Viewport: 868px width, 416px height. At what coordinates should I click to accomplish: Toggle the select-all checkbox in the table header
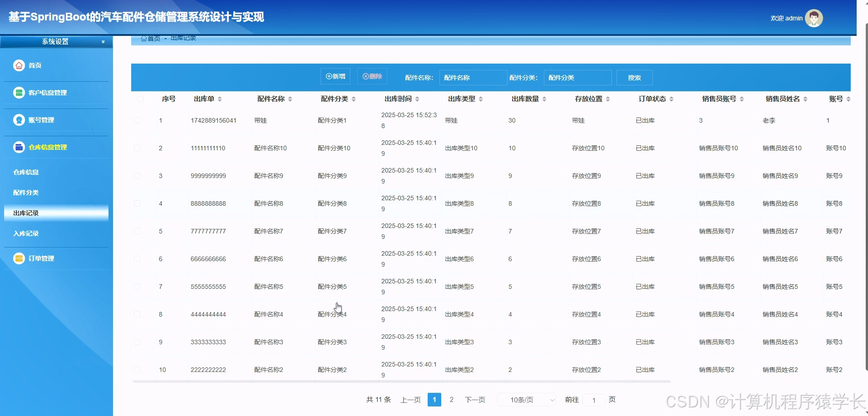tap(140, 99)
